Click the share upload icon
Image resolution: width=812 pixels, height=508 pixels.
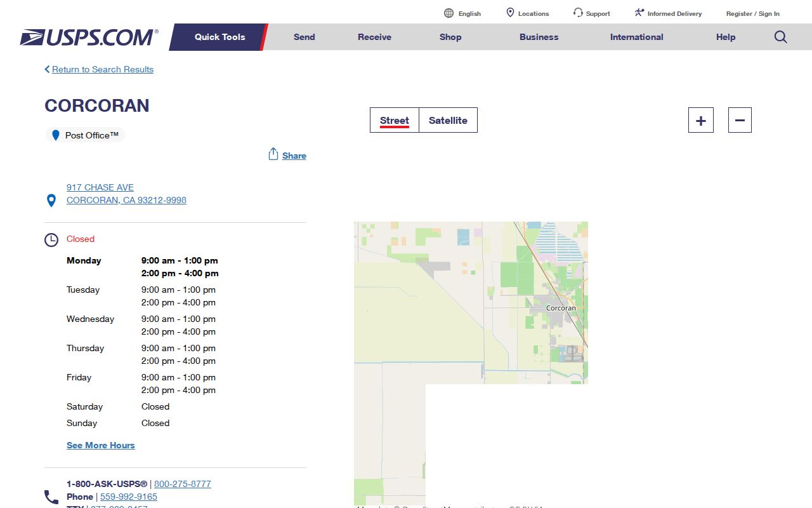coord(273,154)
